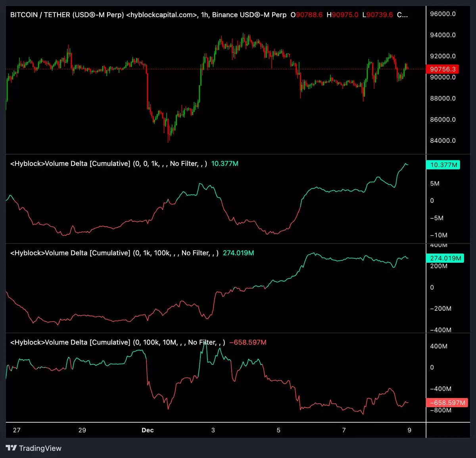The image size is (476, 458).
Task: Click the 96000.0 price scale label
Action: tap(443, 14)
